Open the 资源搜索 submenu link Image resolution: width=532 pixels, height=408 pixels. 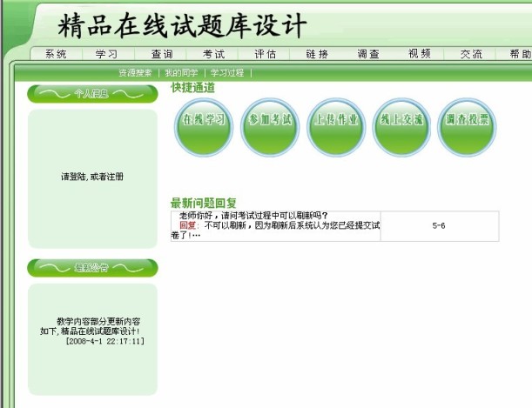click(x=135, y=73)
